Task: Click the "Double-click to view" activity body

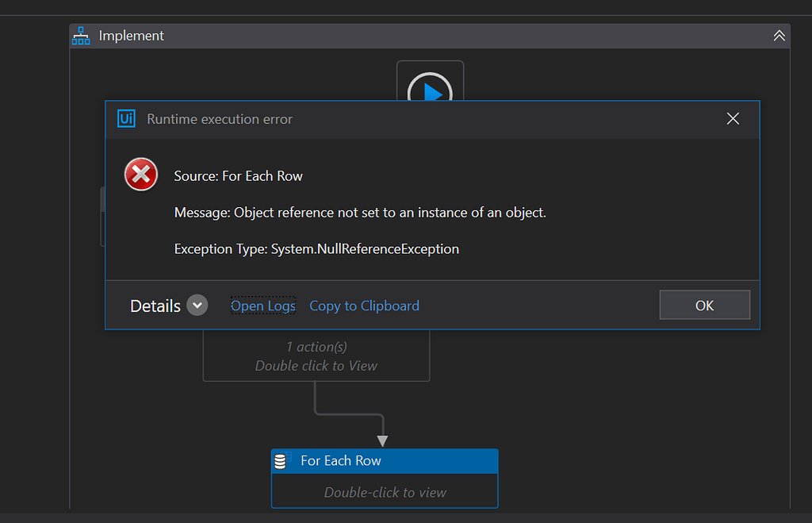Action: 385,492
